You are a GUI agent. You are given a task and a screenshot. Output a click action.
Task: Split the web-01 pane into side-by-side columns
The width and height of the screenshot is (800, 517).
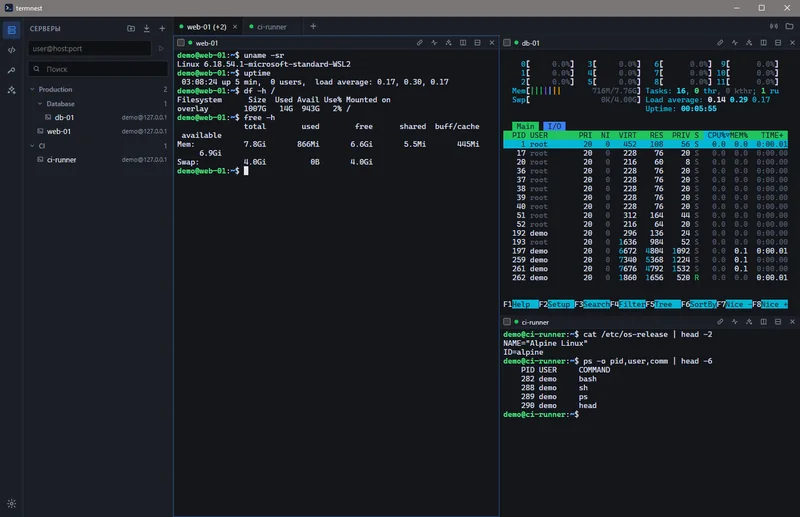tap(463, 43)
